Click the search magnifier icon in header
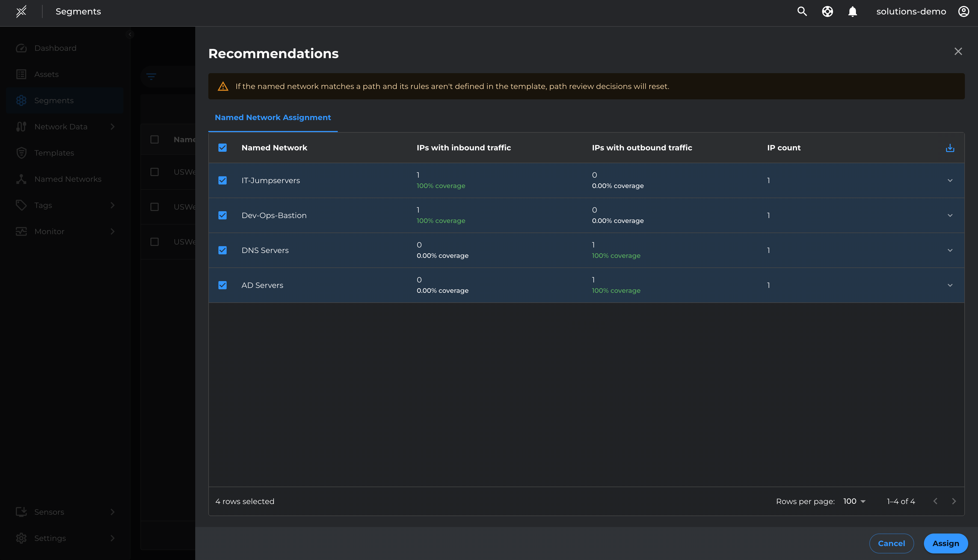The width and height of the screenshot is (978, 560). point(802,11)
